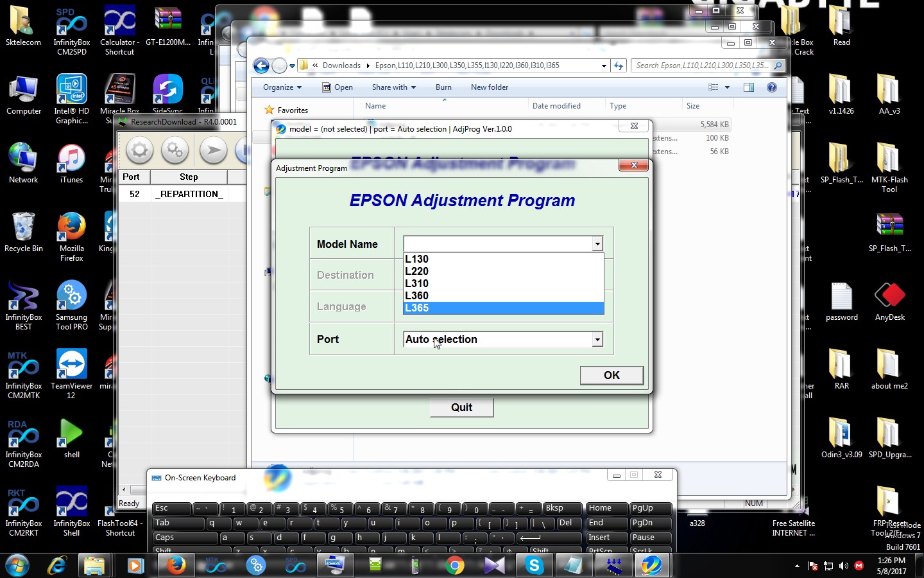Select L130 from the model list
Viewport: 924px width, 578px height.
[x=503, y=259]
